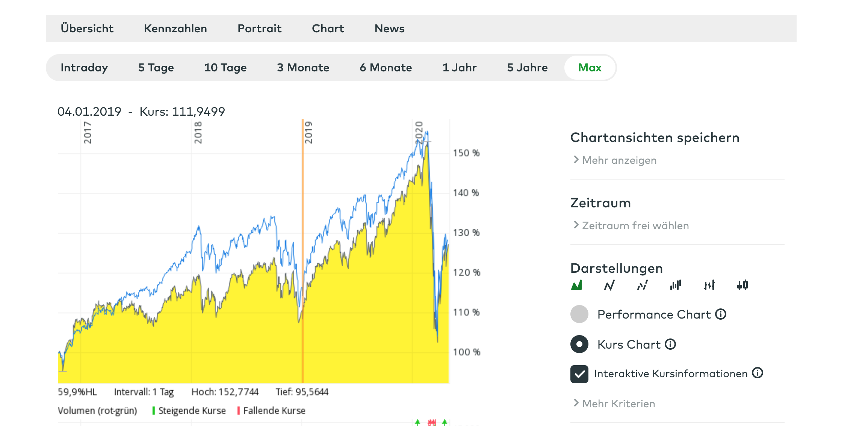Click the 100 % axis label
This screenshot has height=426, width=868.
467,352
